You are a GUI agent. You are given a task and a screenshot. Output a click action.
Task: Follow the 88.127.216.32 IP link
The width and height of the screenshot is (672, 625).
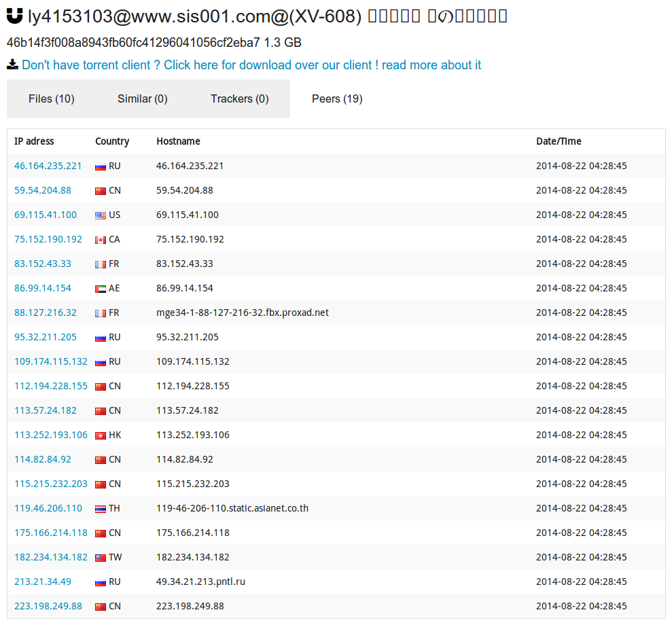(x=46, y=312)
